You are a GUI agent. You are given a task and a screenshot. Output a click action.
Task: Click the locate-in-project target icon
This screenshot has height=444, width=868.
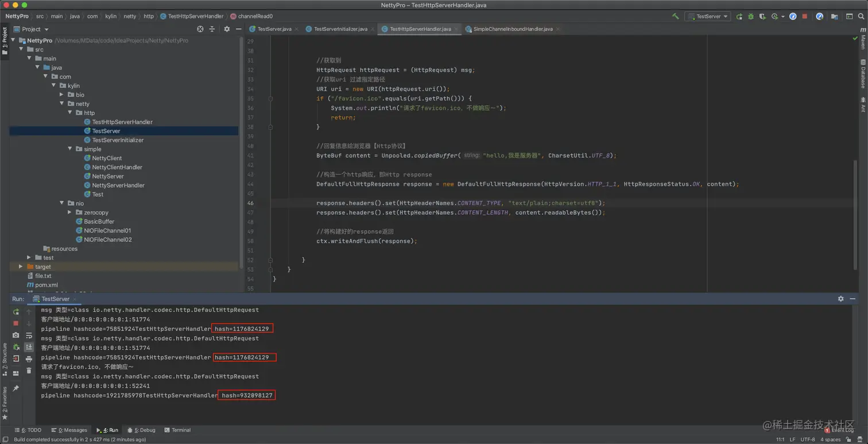200,29
